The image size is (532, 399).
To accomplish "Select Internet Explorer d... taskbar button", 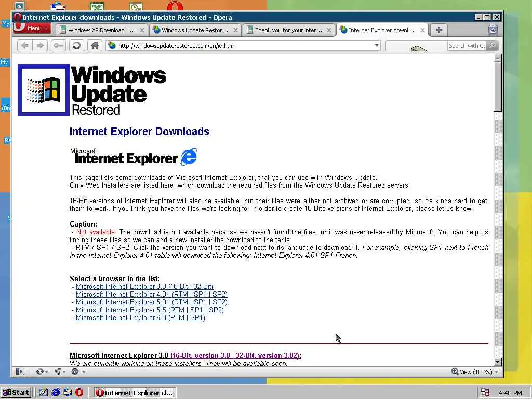I will click(135, 393).
